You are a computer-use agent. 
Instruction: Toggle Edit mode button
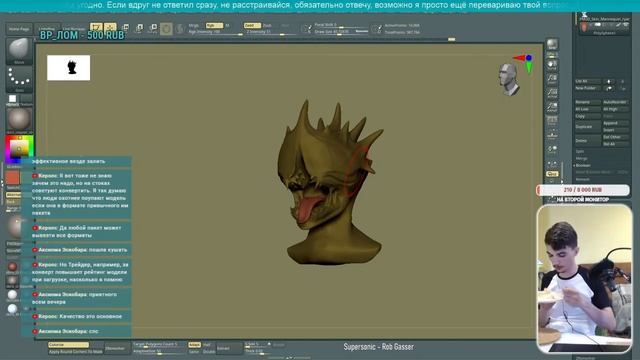(x=96, y=27)
